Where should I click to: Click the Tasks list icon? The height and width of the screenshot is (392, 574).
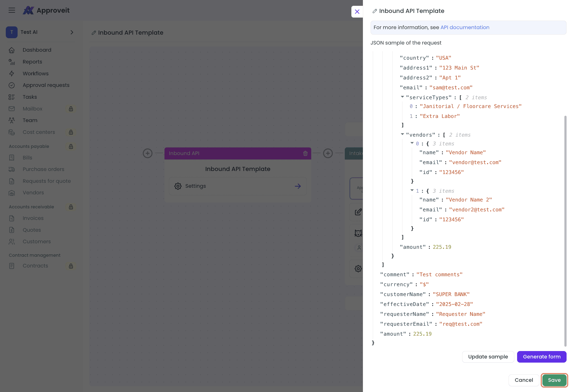pos(12,97)
